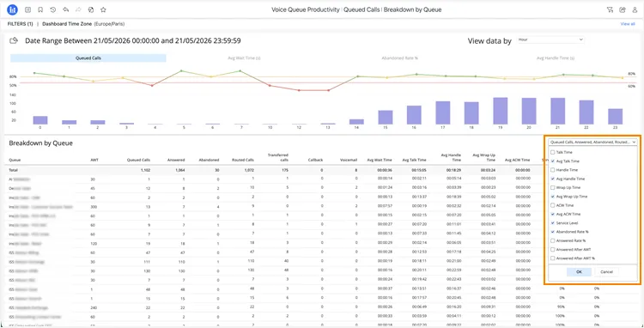This screenshot has width=644, height=328.
Task: Click the Transferred calls column header
Action: tap(278, 157)
